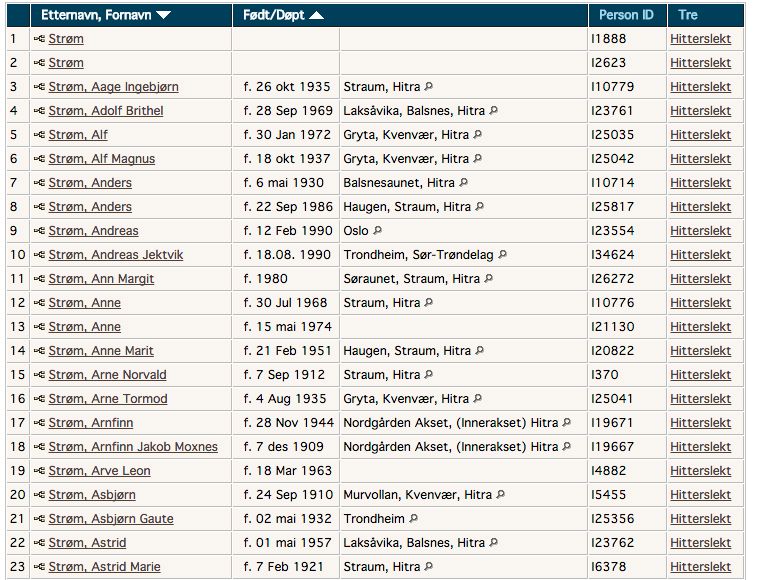Open Hitterslekt tree link for ID I4882
This screenshot has height=580, width=767.
click(x=700, y=470)
